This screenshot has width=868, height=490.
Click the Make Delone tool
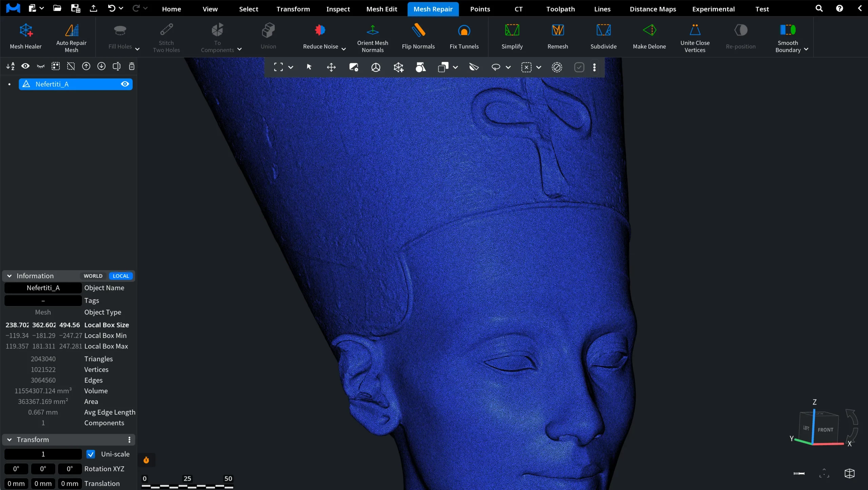tap(649, 37)
